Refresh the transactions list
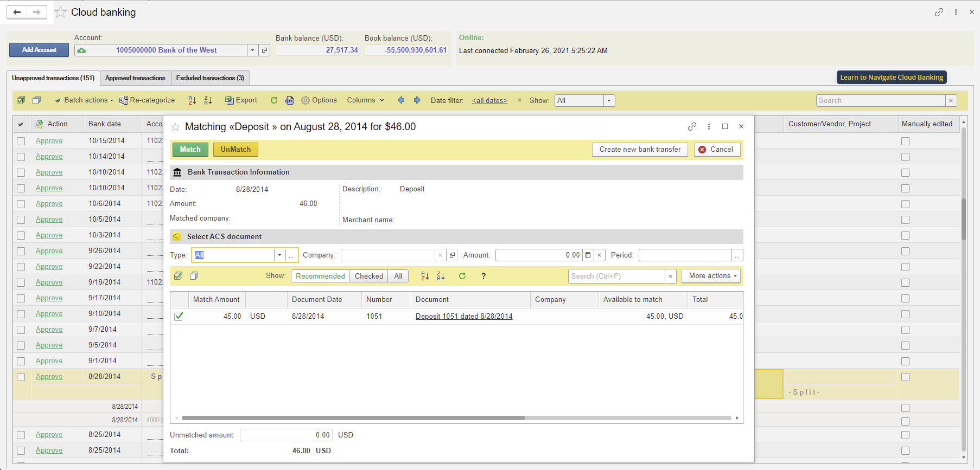Image resolution: width=980 pixels, height=470 pixels. 274,100
